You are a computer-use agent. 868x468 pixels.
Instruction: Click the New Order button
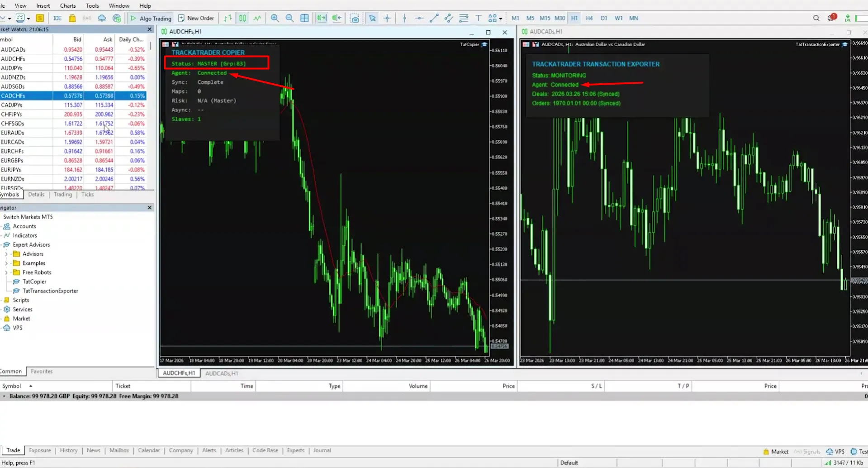pyautogui.click(x=196, y=18)
